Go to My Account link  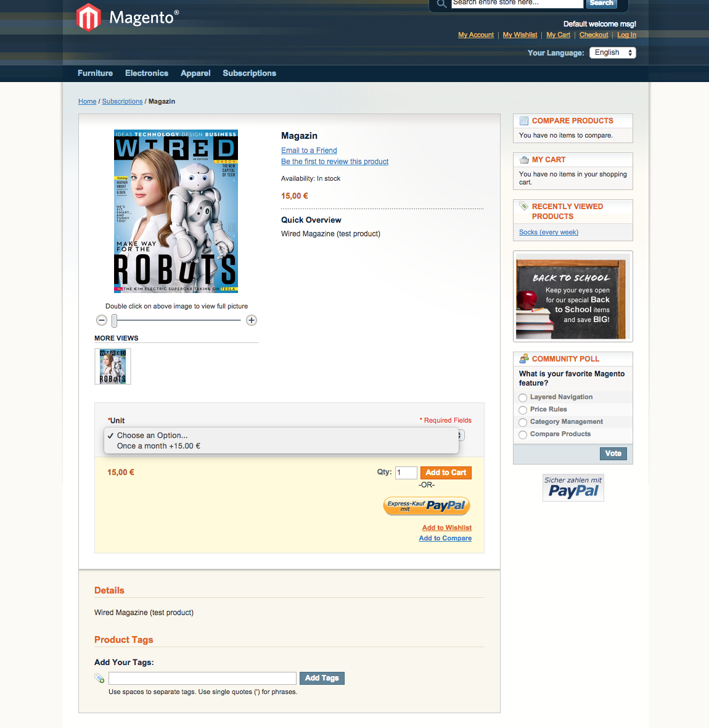click(475, 35)
